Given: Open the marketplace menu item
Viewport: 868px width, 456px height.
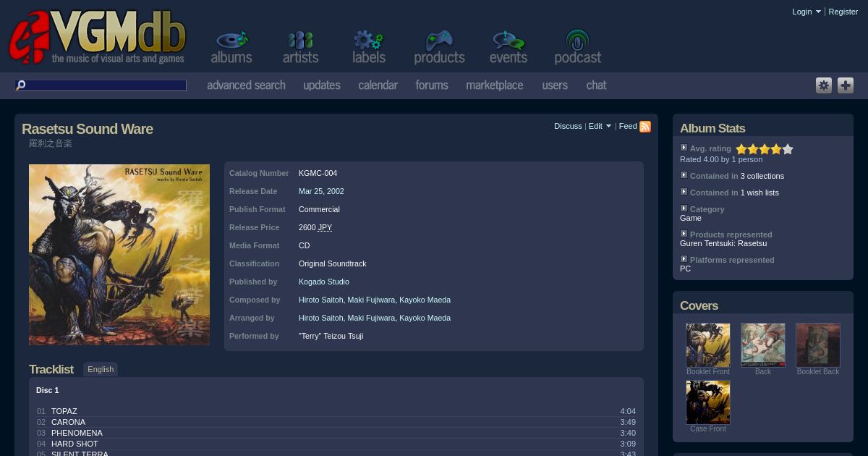Looking at the screenshot, I should coord(494,85).
